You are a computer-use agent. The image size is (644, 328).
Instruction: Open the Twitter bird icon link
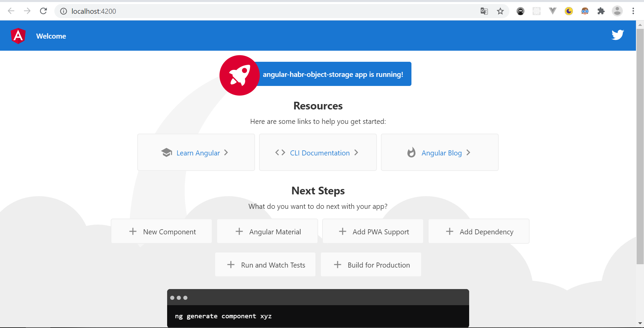coord(617,35)
